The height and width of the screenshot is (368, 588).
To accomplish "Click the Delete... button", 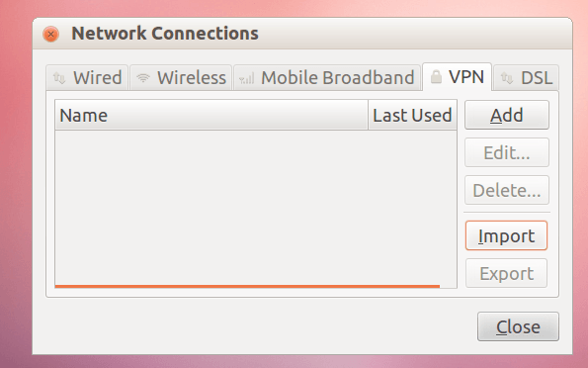I will [507, 190].
